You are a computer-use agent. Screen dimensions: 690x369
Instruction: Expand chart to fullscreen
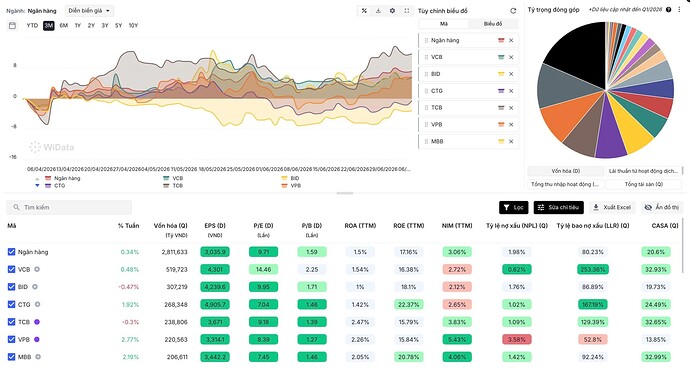pos(407,11)
